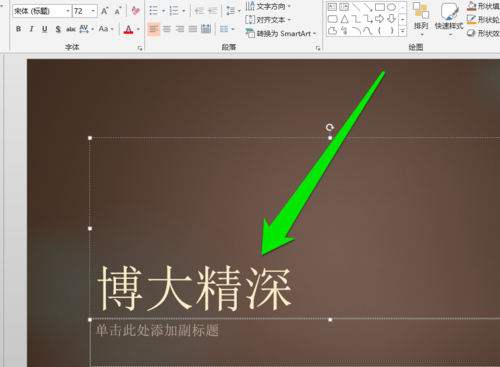Screen dimensions: 500x367
Task: Decrease the list indent level
Action: [199, 11]
